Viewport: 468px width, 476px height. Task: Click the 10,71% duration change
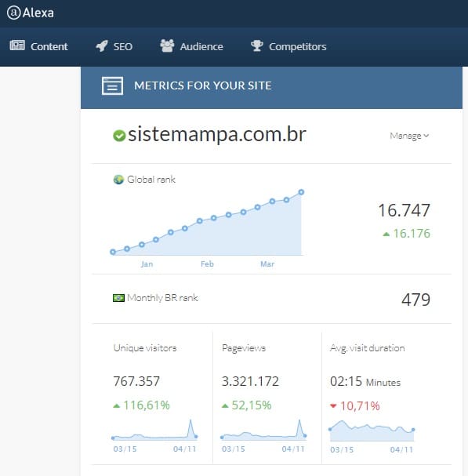click(360, 406)
